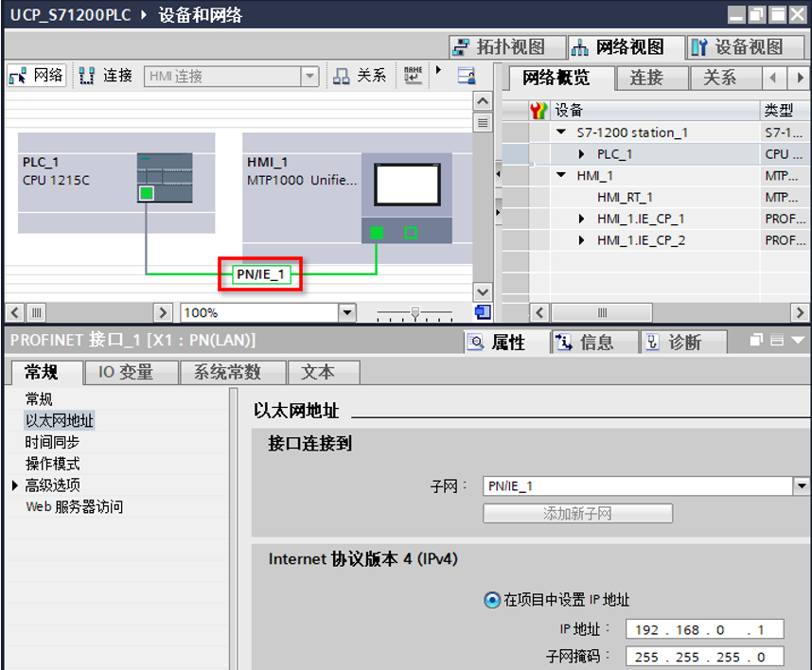Click PLC_1's green PROFINET port
Image resolution: width=812 pixels, height=670 pixels.
[x=146, y=194]
